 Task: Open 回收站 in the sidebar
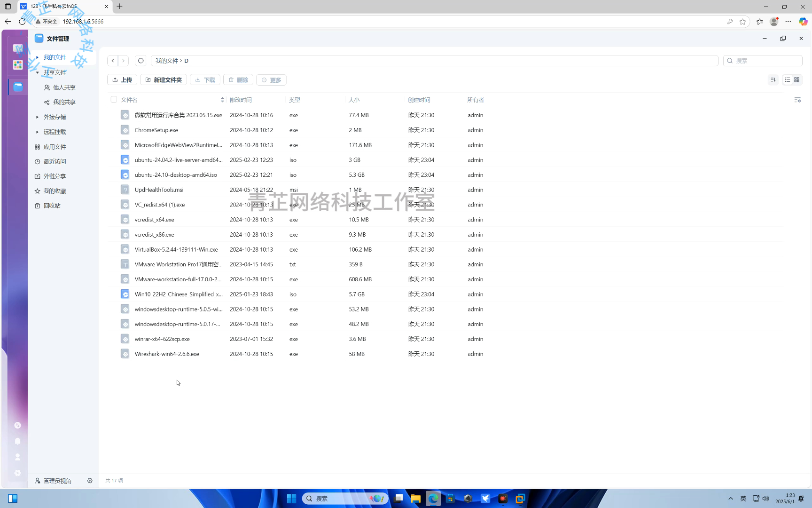point(52,206)
